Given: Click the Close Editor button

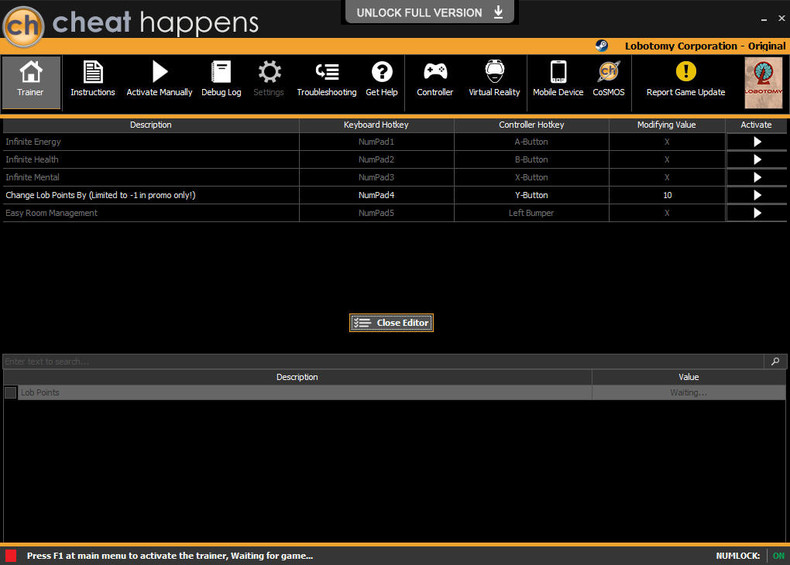Looking at the screenshot, I should click(x=391, y=323).
